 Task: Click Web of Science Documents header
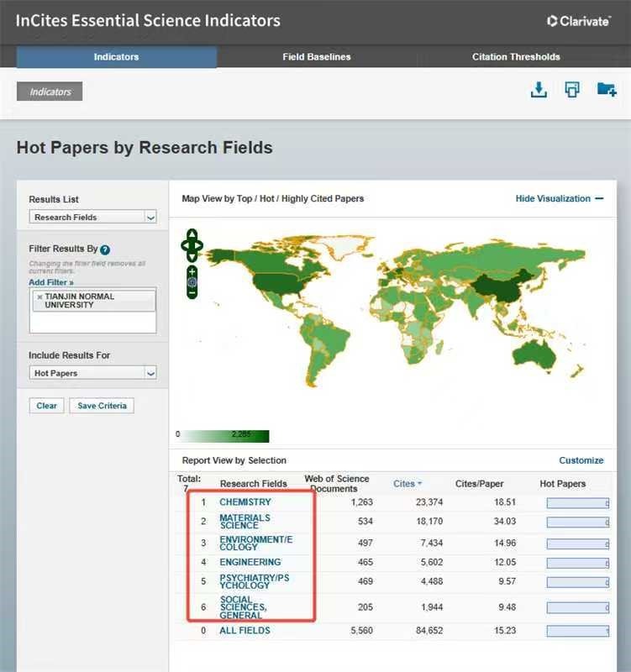coord(336,484)
